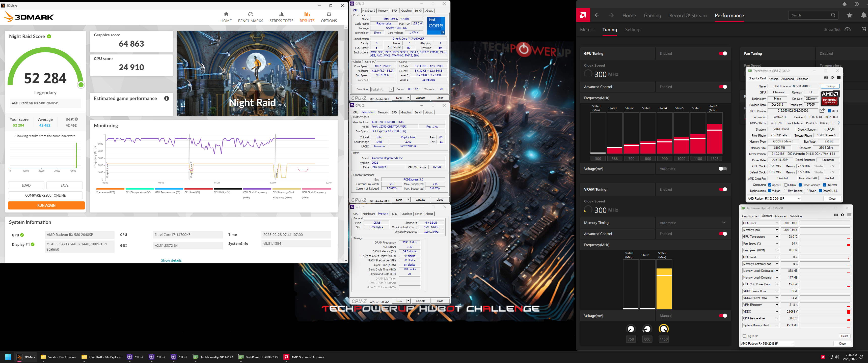Image resolution: width=868 pixels, height=363 pixels.
Task: Click the search magnifier icon in Adrenalin
Action: coord(833,15)
